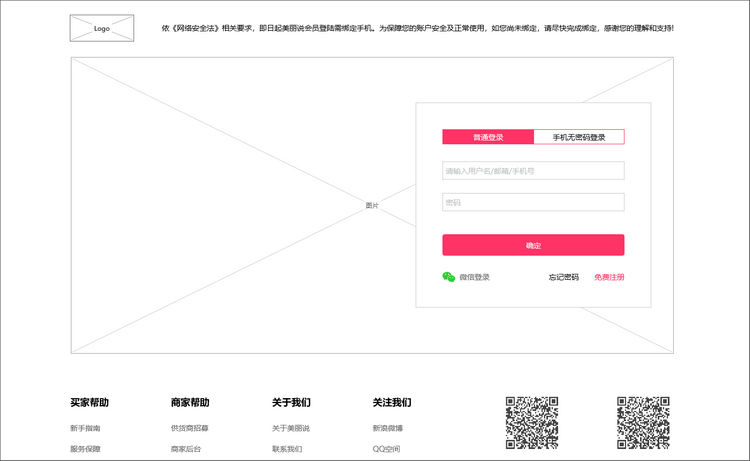
Task: Focus the 密码 password field
Action: pos(533,202)
